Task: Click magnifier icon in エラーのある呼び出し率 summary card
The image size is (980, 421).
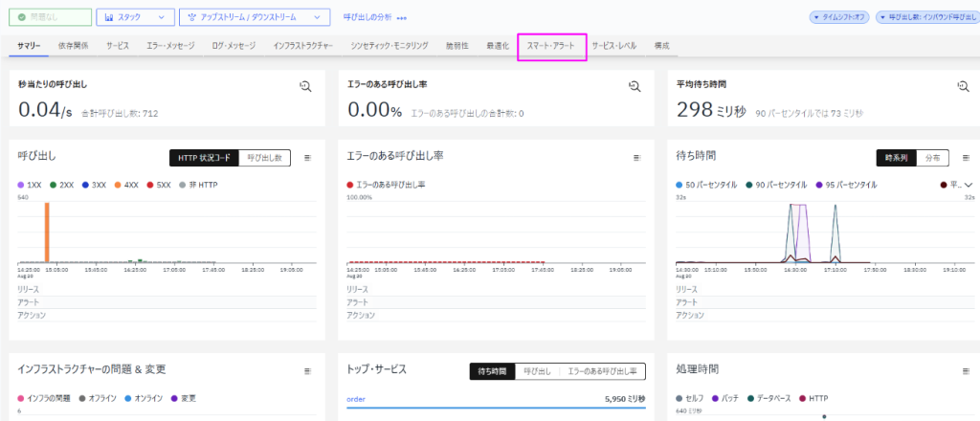Action: pos(635,87)
